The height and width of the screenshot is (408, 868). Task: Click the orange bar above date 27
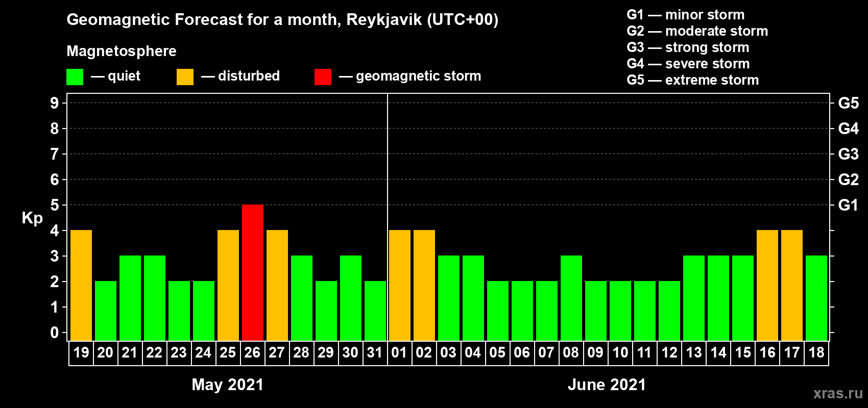pos(277,285)
